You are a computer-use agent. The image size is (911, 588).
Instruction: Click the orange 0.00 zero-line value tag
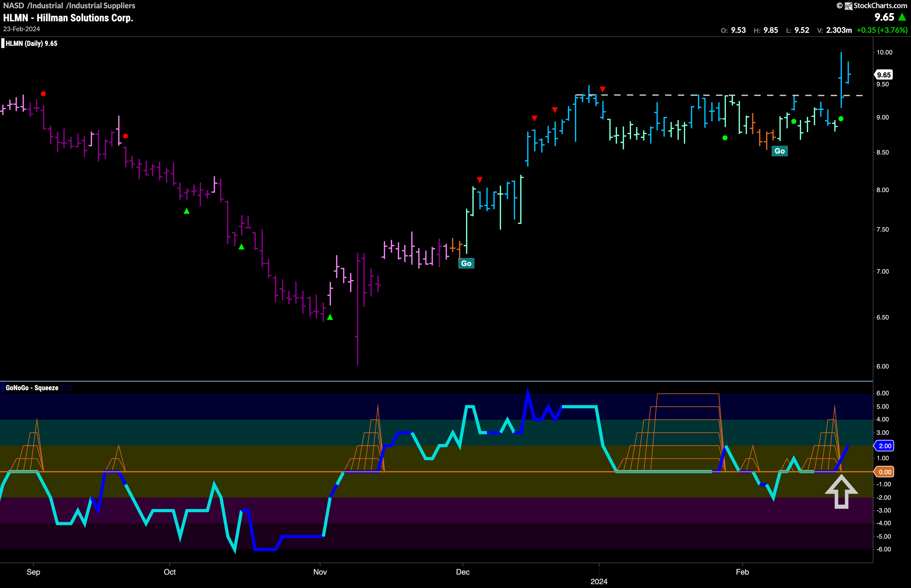pos(884,472)
